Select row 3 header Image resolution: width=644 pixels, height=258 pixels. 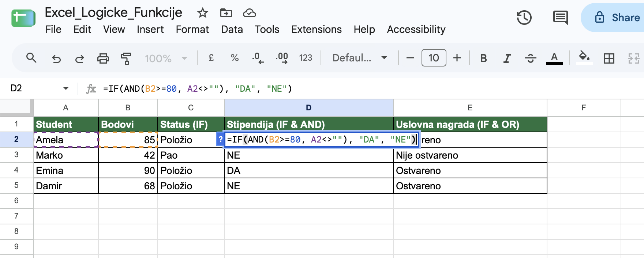pos(16,155)
